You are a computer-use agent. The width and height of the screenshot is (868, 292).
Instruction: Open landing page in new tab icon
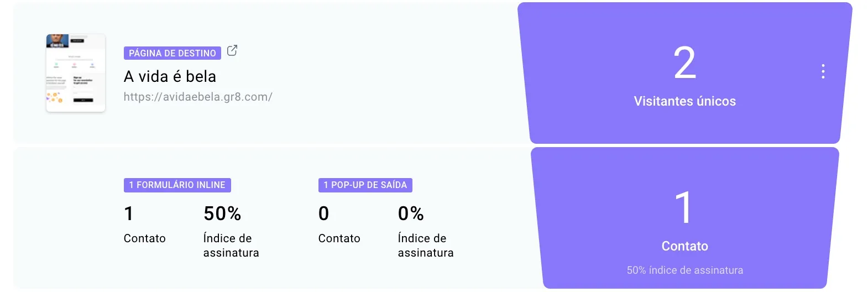point(232,50)
